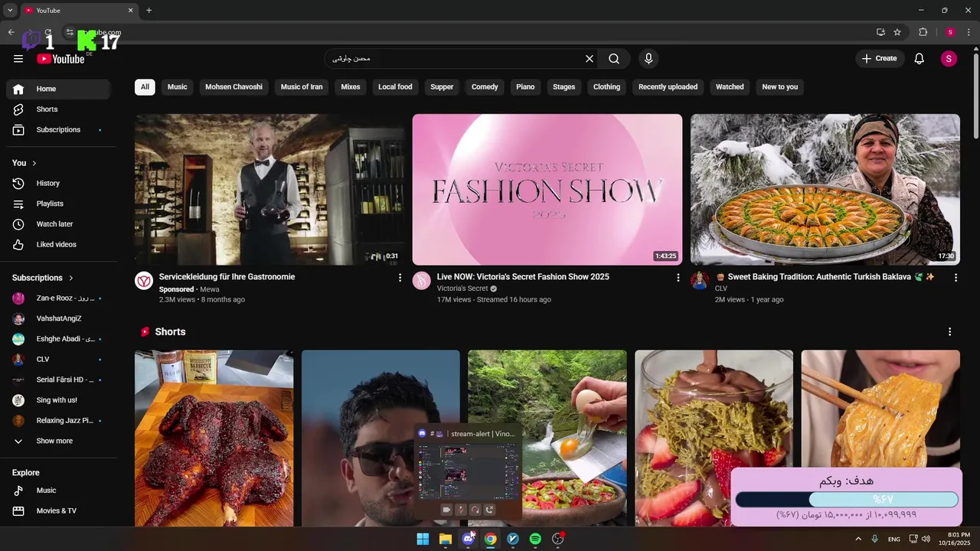The width and height of the screenshot is (980, 551).
Task: Expand Show more subscriptions
Action: 59,442
